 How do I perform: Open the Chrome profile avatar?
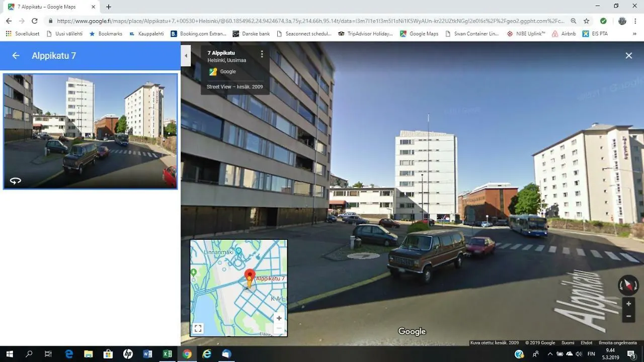click(622, 21)
